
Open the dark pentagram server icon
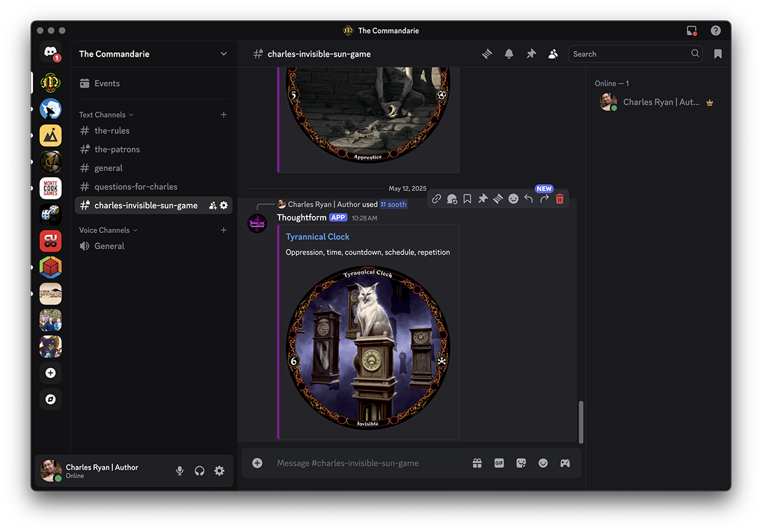click(51, 162)
